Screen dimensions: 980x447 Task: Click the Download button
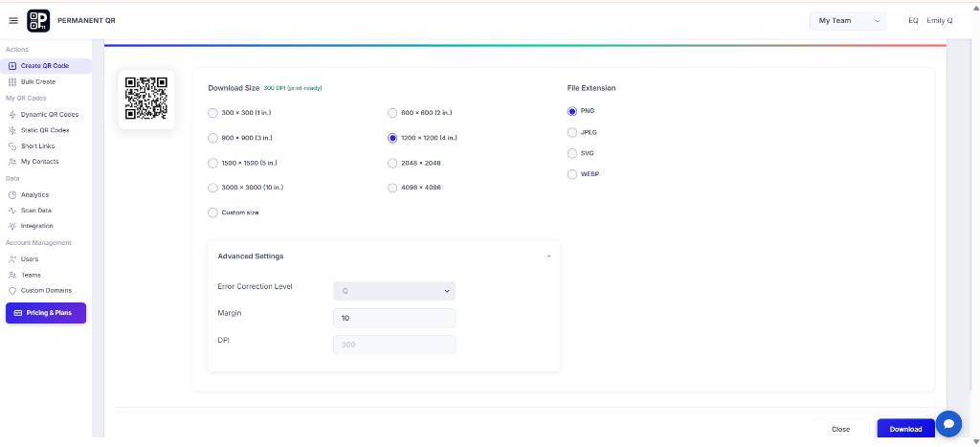point(905,429)
